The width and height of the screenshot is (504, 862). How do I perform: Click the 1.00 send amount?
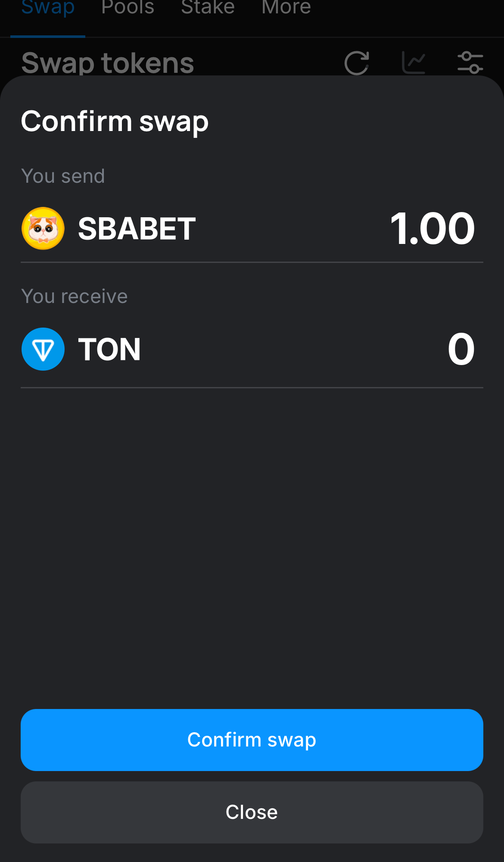(432, 228)
